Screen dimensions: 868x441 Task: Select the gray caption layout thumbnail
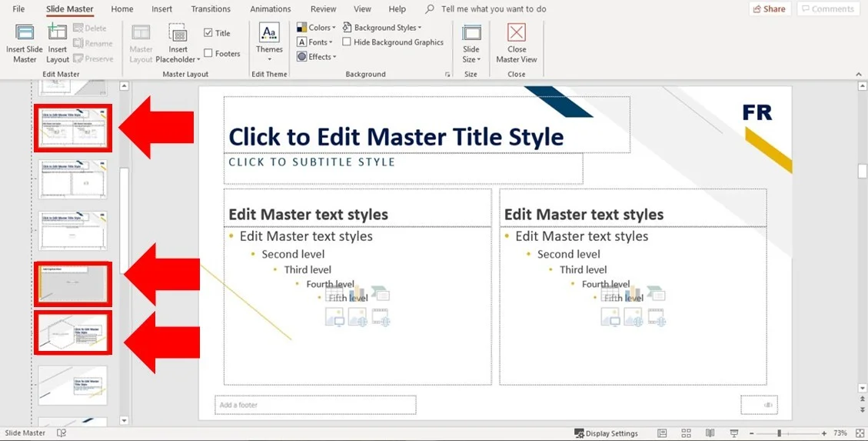pyautogui.click(x=73, y=284)
